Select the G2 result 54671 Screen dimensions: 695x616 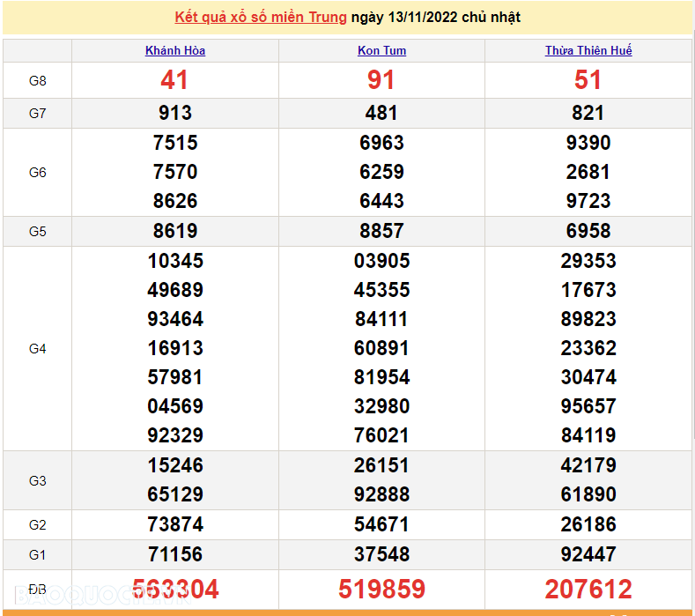coord(381,524)
